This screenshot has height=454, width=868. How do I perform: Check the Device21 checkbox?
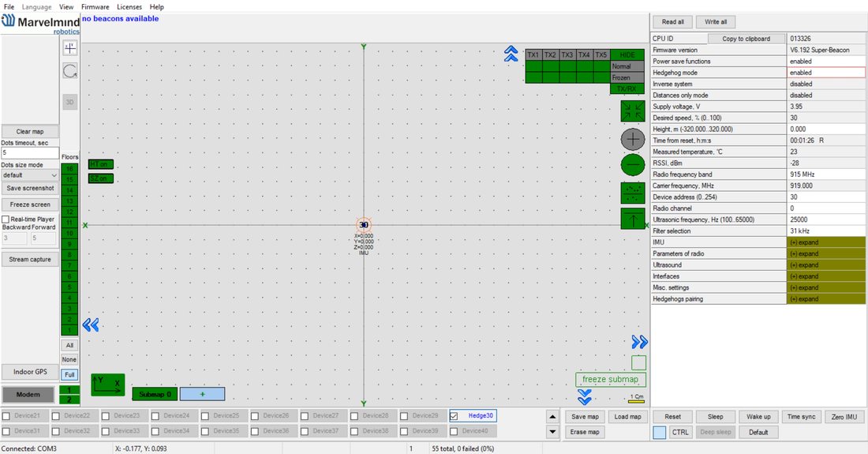pos(6,416)
